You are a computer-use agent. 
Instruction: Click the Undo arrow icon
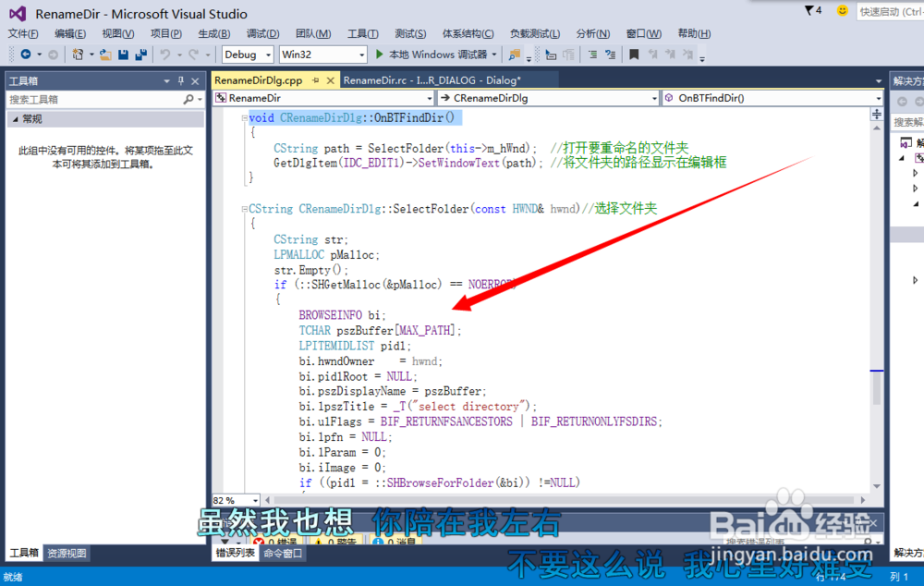point(165,55)
